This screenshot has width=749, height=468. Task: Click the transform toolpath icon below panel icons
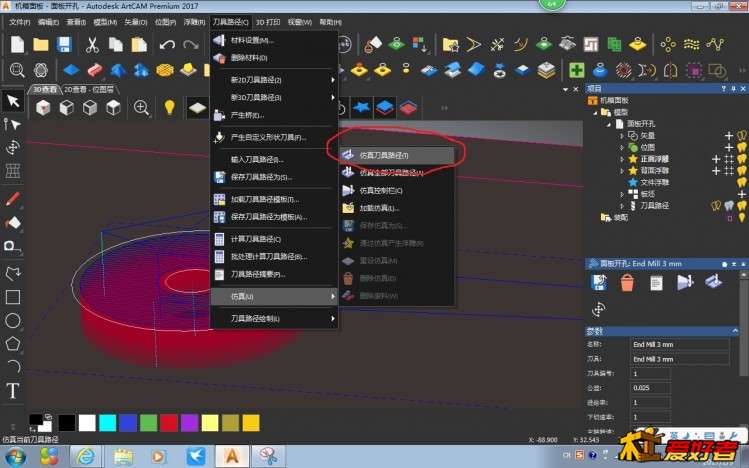click(599, 309)
